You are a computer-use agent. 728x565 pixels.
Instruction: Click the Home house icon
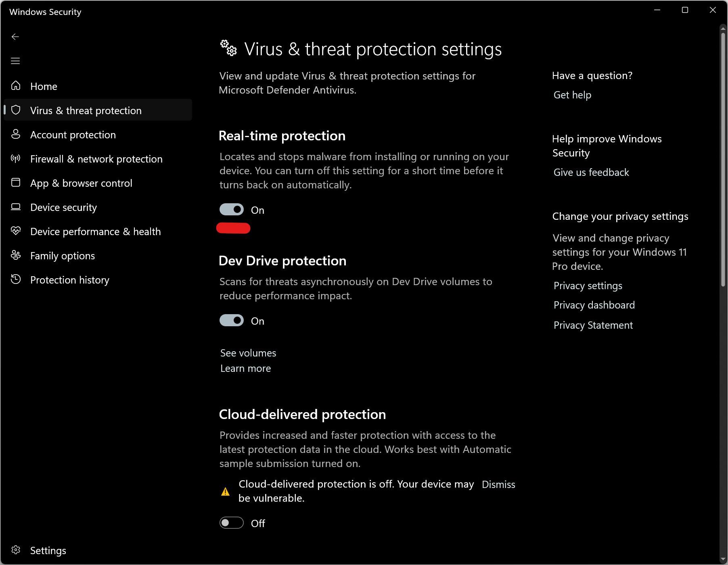point(16,86)
